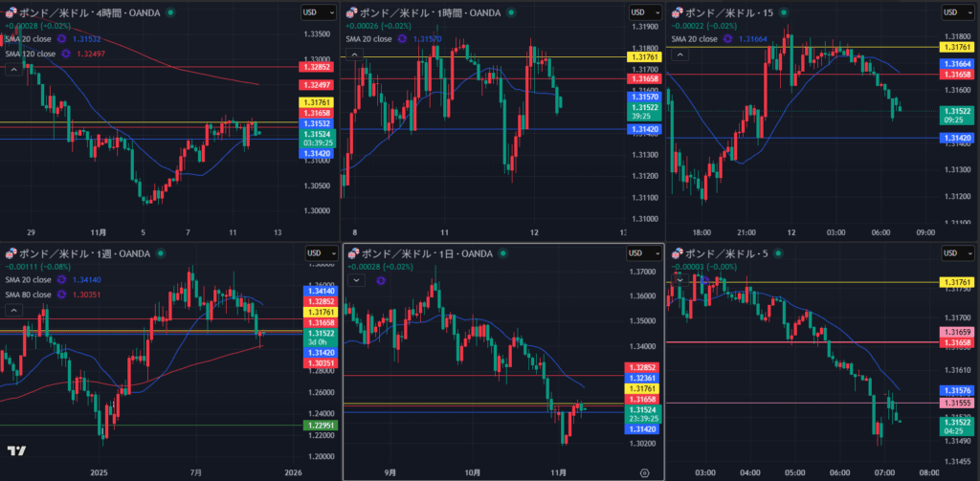Click market status dot on 4-hour chart
Viewport: 980px width, 481px height.
170,12
